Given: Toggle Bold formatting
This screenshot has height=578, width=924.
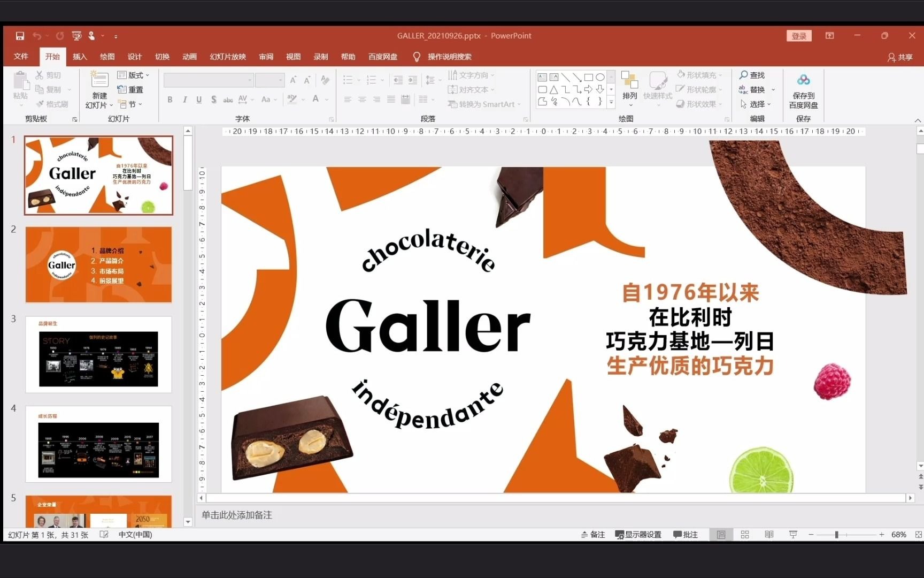Looking at the screenshot, I should 170,100.
